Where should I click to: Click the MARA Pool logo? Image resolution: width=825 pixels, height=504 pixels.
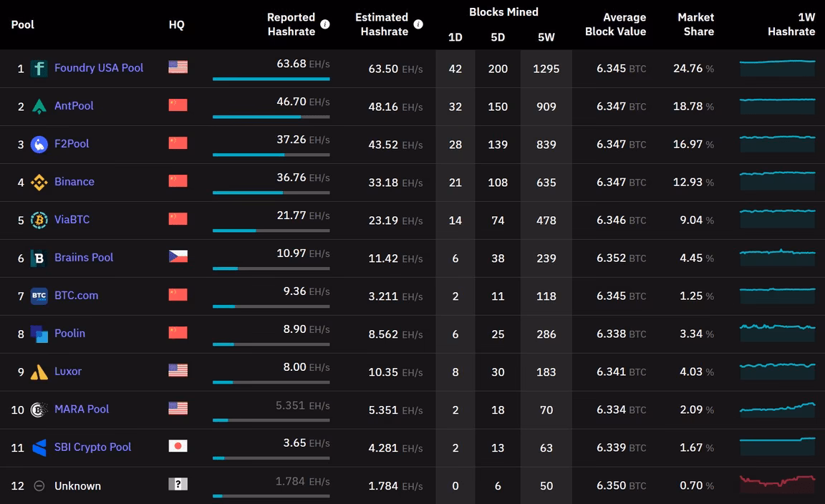click(39, 409)
